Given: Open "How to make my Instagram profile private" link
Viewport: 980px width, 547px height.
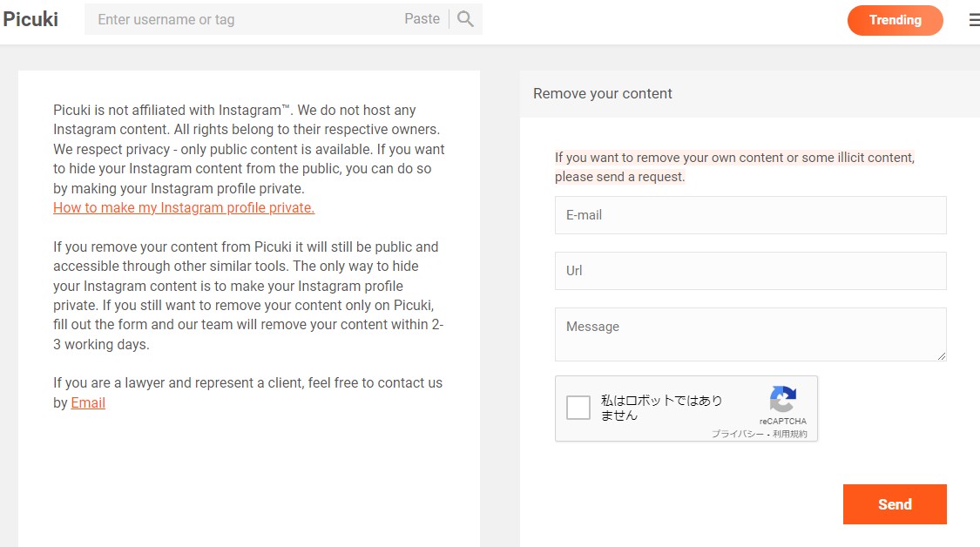Looking at the screenshot, I should tap(183, 207).
